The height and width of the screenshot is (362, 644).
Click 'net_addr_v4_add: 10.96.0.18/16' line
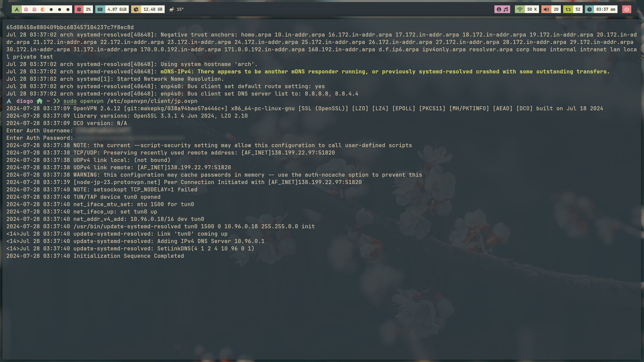105,219
